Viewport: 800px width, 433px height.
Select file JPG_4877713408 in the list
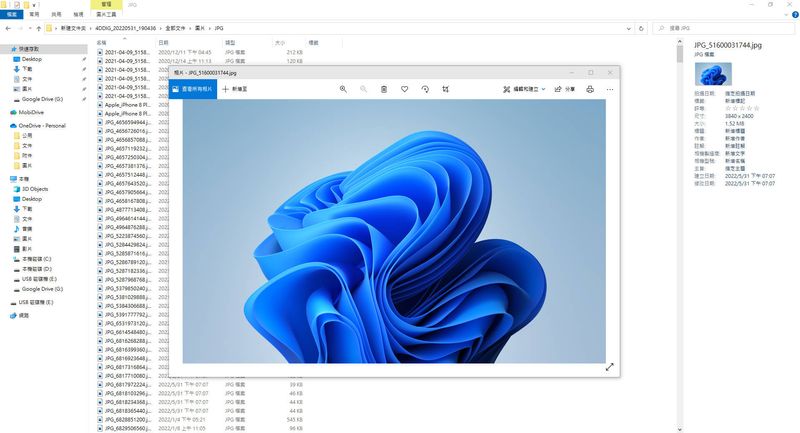pyautogui.click(x=128, y=210)
